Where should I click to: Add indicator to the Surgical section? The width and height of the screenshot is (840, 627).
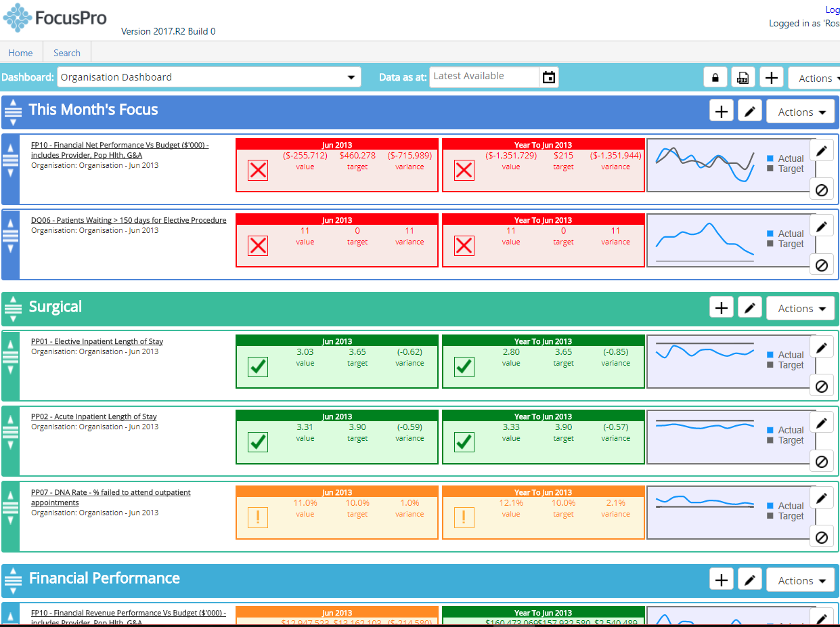point(722,308)
